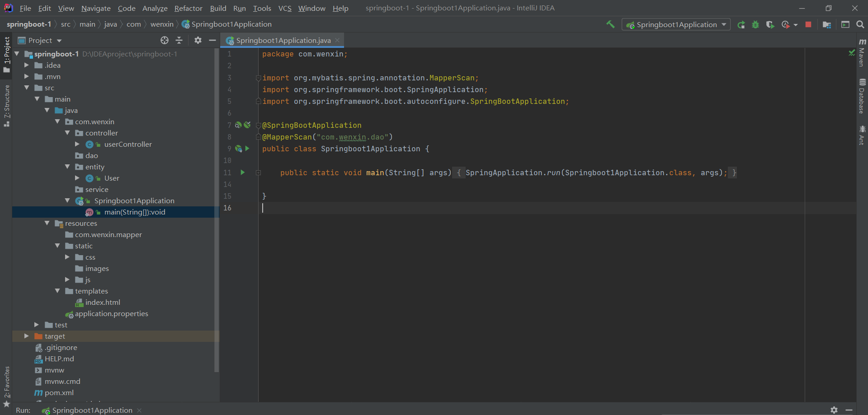
Task: Open the Ant tool window
Action: tap(862, 135)
